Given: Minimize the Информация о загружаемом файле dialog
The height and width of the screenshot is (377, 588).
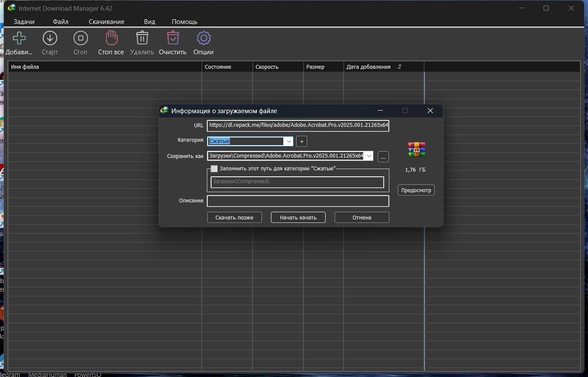Looking at the screenshot, I should point(380,111).
